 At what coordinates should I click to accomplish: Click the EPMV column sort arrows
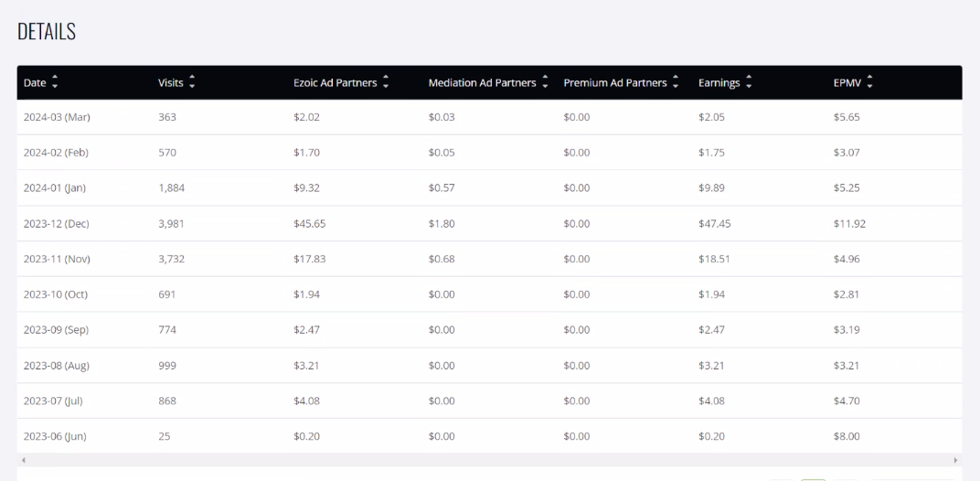(x=869, y=82)
